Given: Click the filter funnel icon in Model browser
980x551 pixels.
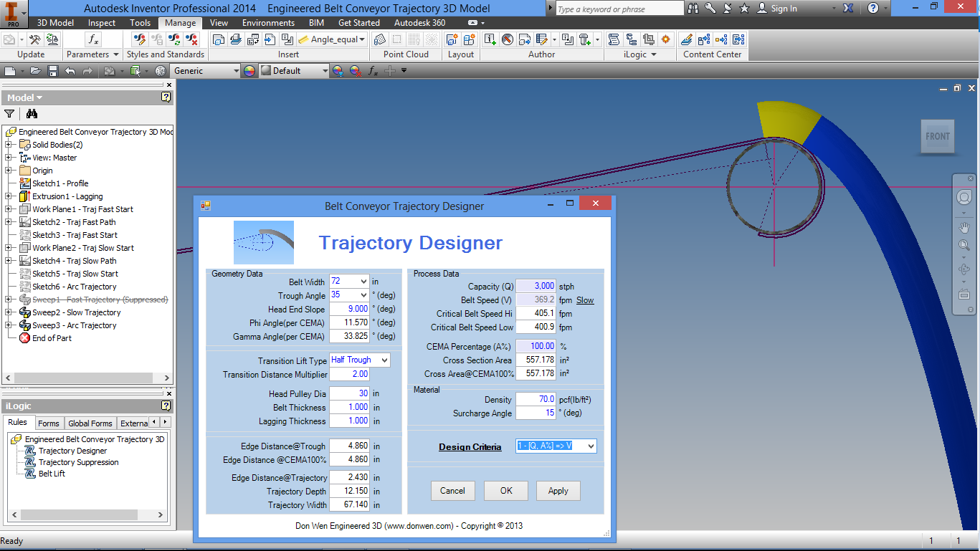Looking at the screenshot, I should [9, 113].
